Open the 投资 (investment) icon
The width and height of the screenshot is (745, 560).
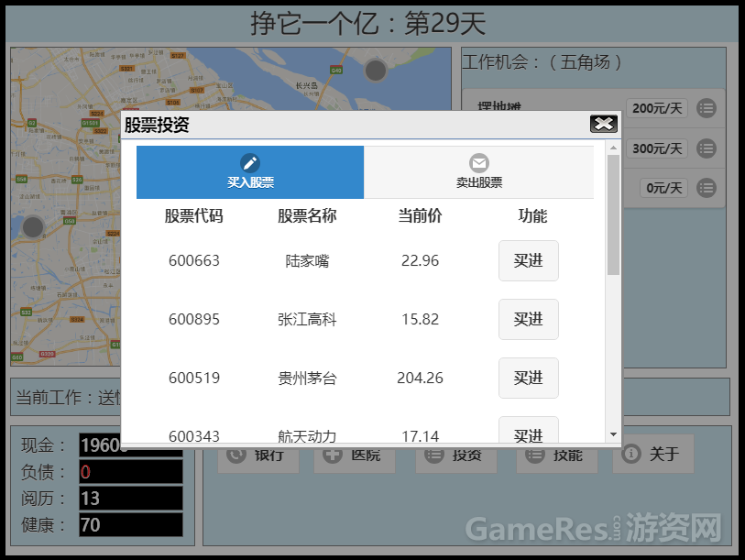(x=434, y=455)
